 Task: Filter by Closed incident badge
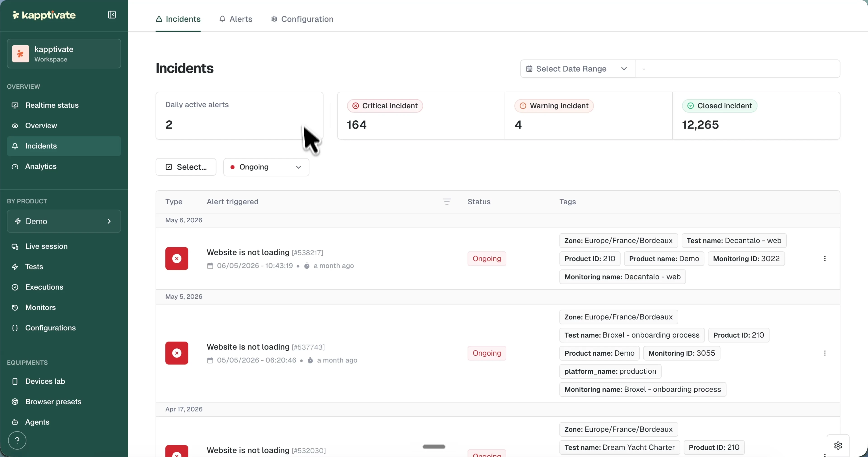(x=719, y=106)
